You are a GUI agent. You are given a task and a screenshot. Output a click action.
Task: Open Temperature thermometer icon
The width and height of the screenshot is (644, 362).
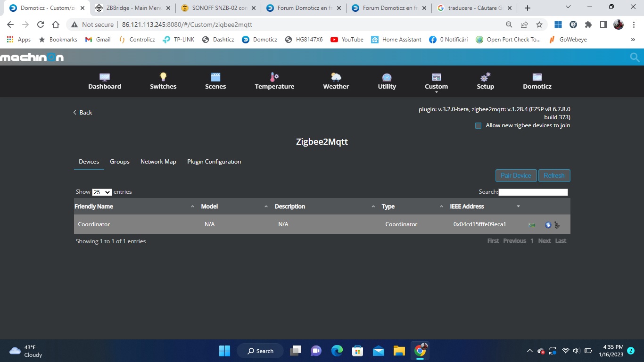tap(274, 77)
